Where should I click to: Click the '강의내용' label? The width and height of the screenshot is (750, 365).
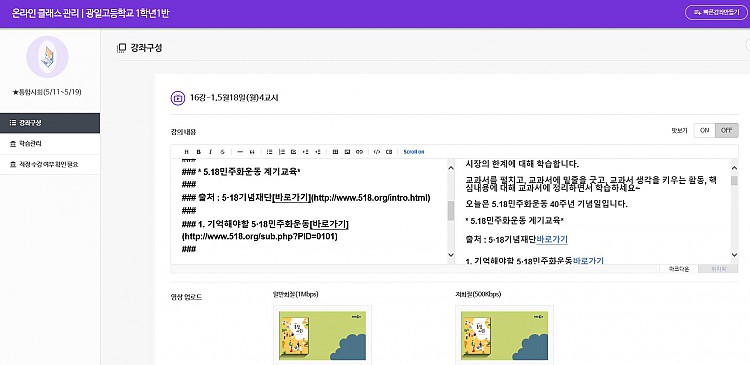(183, 132)
